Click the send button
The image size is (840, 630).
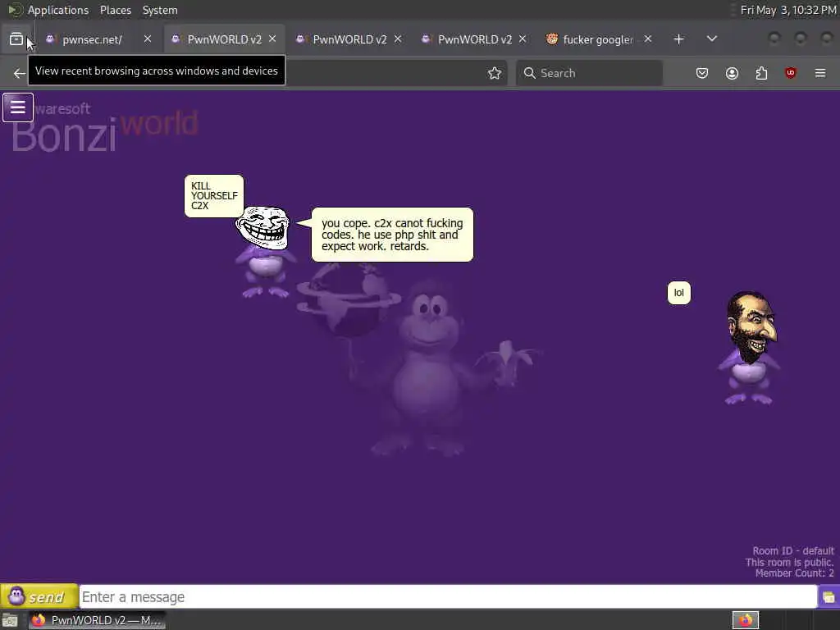tap(39, 596)
